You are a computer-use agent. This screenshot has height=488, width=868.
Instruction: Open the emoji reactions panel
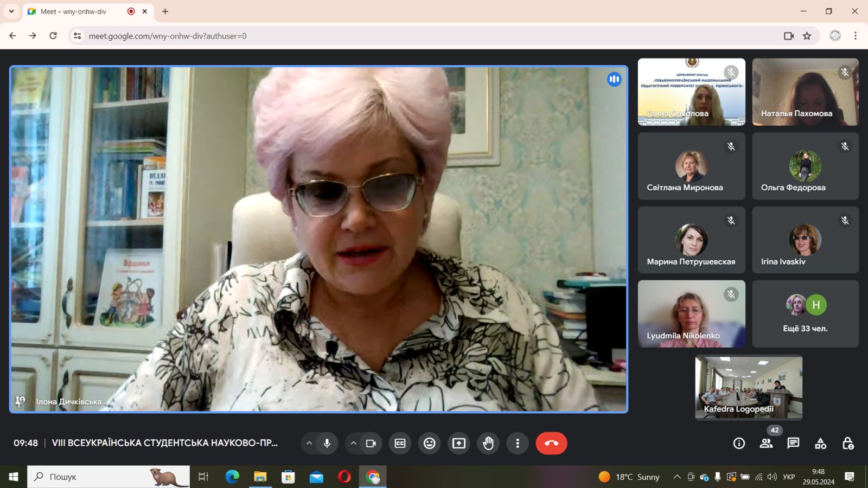(430, 444)
